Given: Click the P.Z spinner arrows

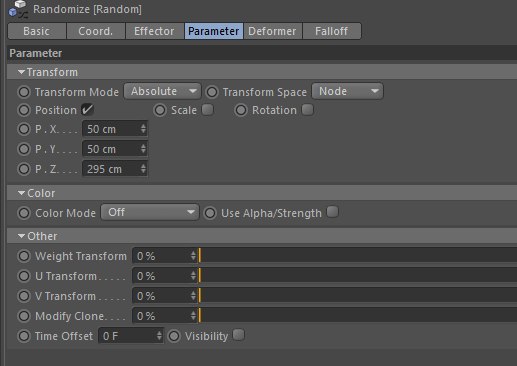Looking at the screenshot, I should (143, 169).
